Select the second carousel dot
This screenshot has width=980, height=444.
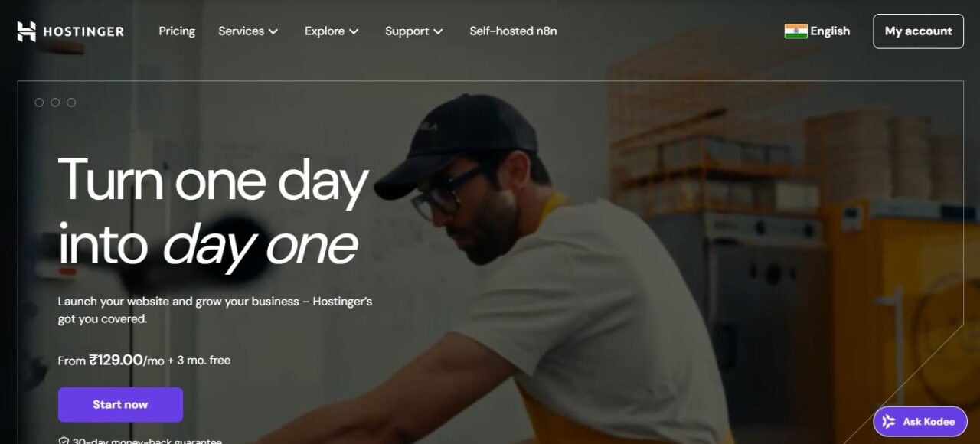55,103
